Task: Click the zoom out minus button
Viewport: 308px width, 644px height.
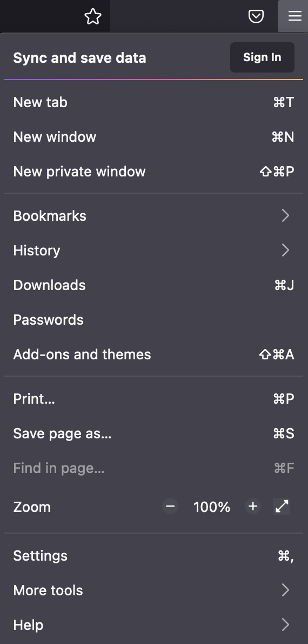Action: tap(170, 507)
